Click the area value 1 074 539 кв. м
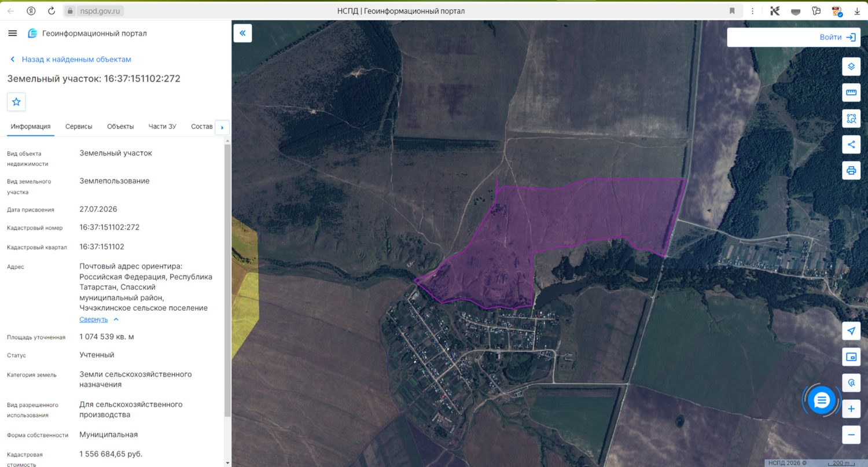 [107, 337]
